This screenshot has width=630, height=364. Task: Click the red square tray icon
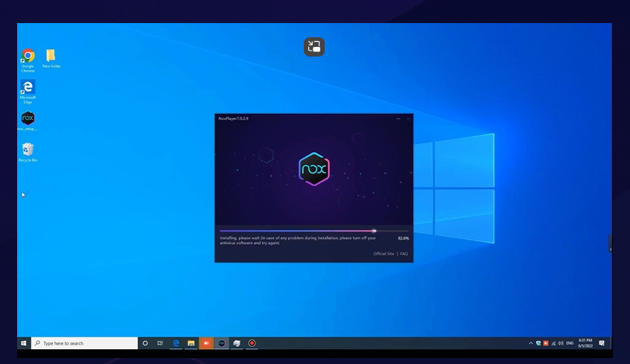[546, 343]
